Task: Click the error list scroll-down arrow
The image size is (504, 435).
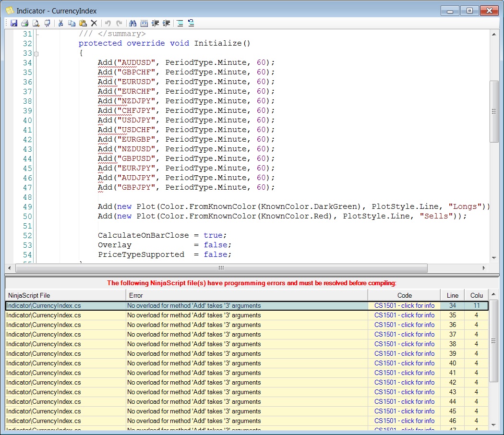Action: point(493,424)
